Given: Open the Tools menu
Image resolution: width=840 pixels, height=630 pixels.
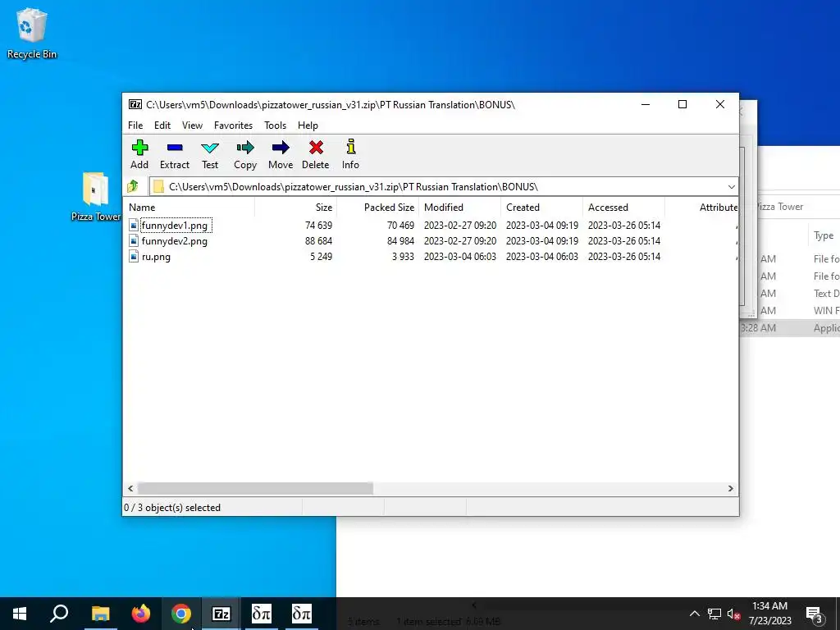Looking at the screenshot, I should click(x=276, y=126).
